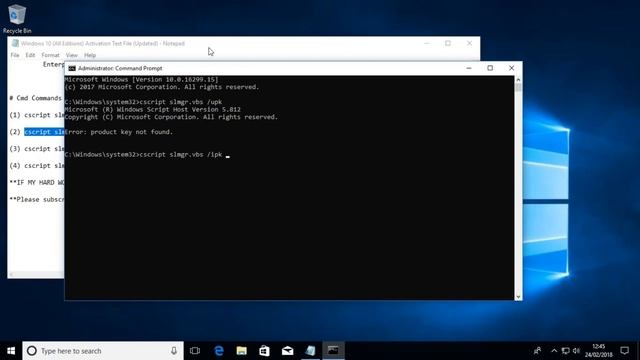640x360 pixels.
Task: Open the volume control tray icon
Action: tap(576, 351)
